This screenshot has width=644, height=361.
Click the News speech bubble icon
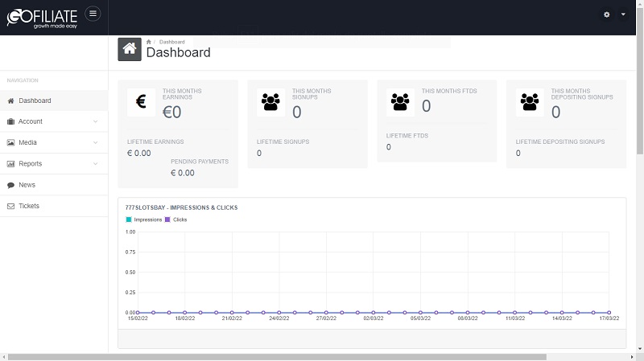tap(10, 185)
